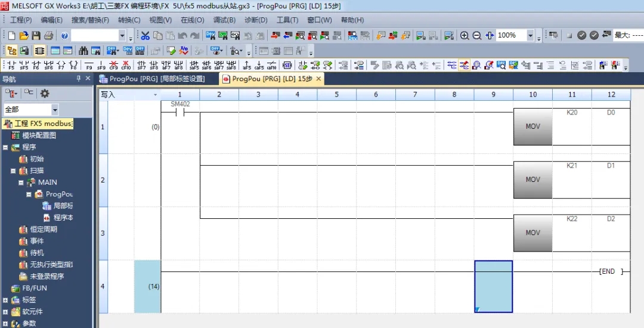Click the delete vertical line cF10 icon

pyautogui.click(x=126, y=65)
